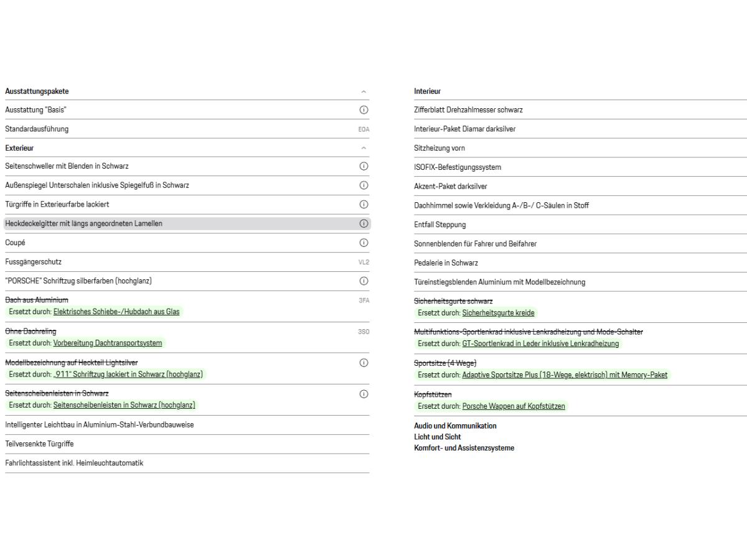The height and width of the screenshot is (560, 747).
Task: Open the Coupé info icon
Action: click(364, 243)
